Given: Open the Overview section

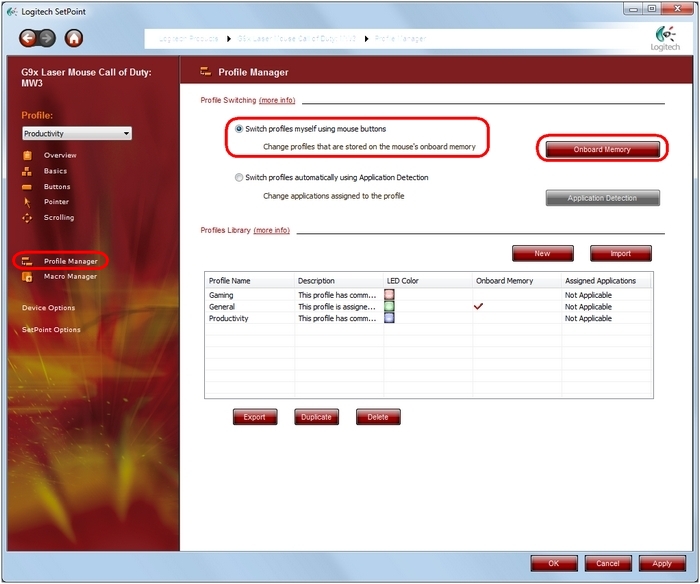Looking at the screenshot, I should tap(60, 155).
